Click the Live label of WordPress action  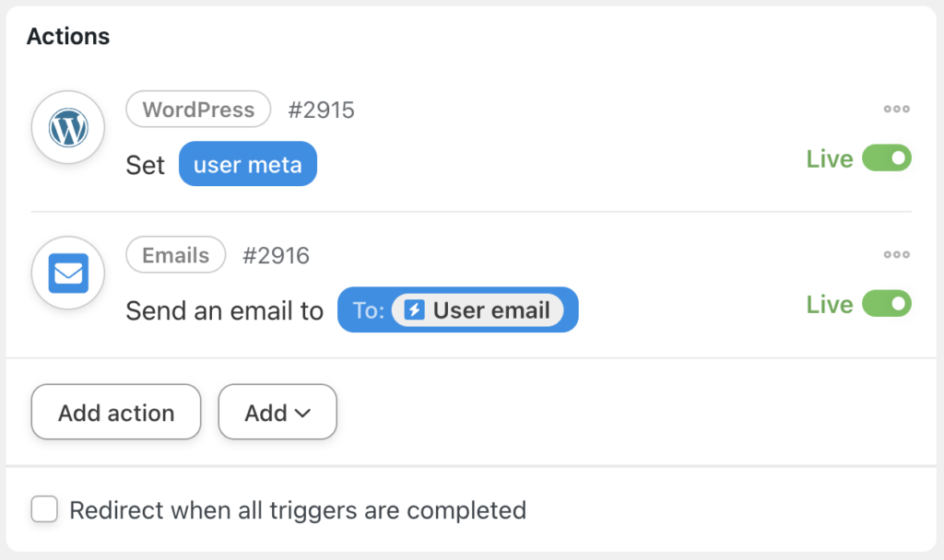[830, 158]
